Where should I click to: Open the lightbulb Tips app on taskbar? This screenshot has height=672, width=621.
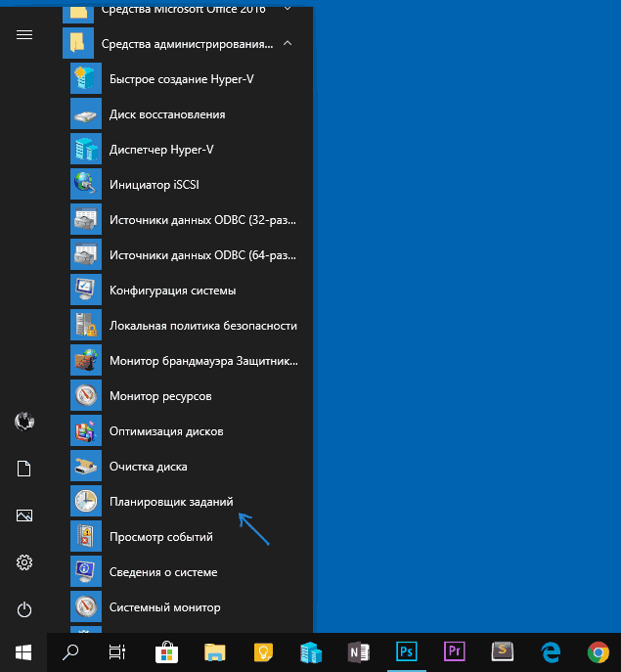263,652
